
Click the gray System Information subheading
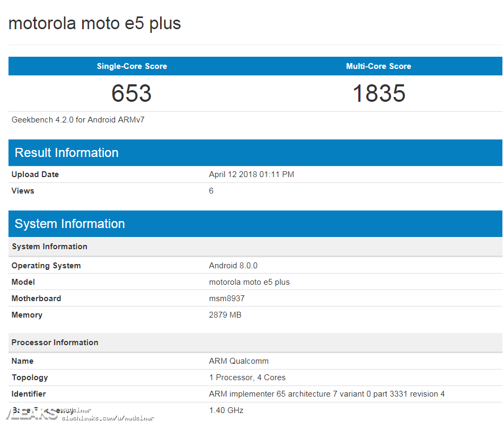click(x=49, y=247)
